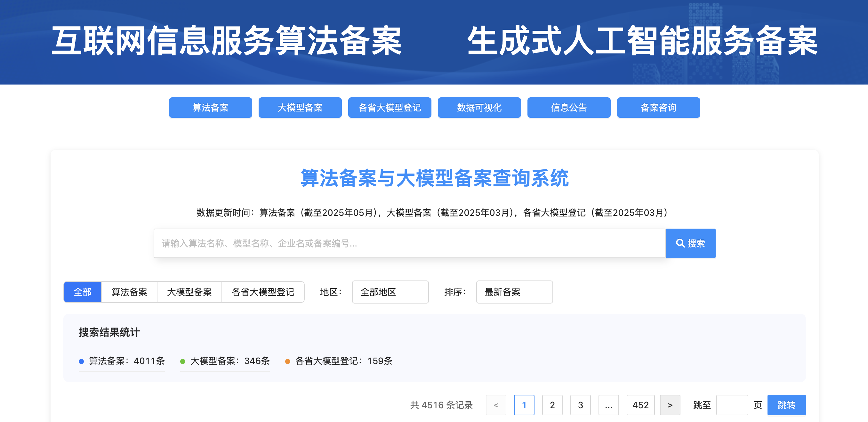Screen dimensions: 868x422
Task: Open the 排序 最新备案 dropdown
Action: click(514, 292)
